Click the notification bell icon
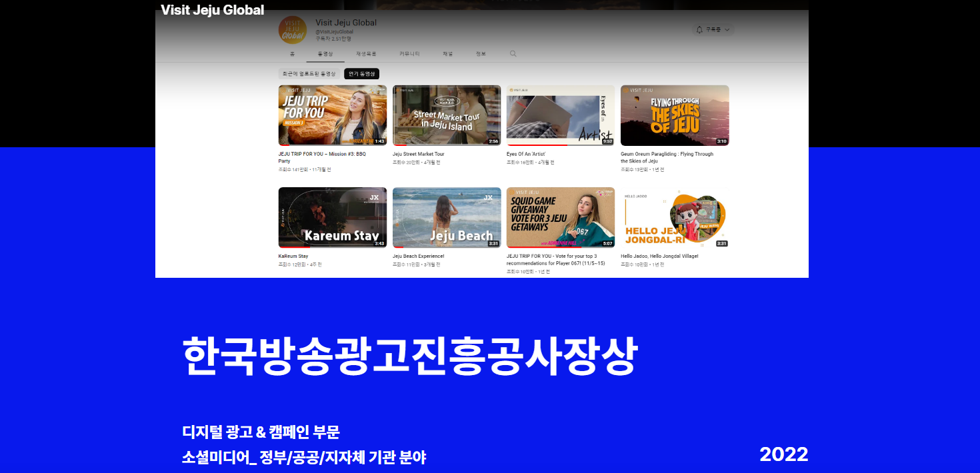The image size is (980, 473). pyautogui.click(x=699, y=30)
